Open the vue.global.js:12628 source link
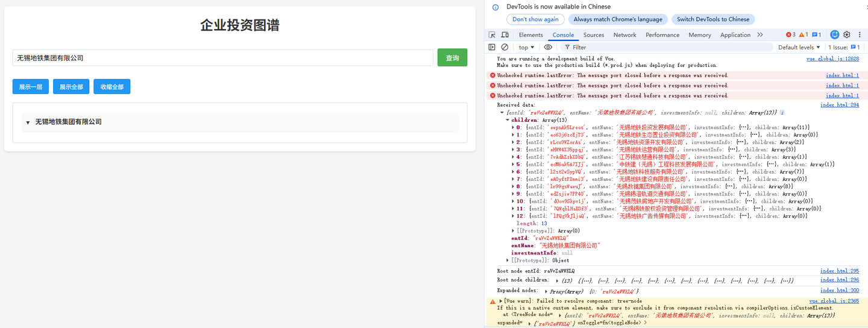Screen dimensions: 868x328 click(832, 58)
